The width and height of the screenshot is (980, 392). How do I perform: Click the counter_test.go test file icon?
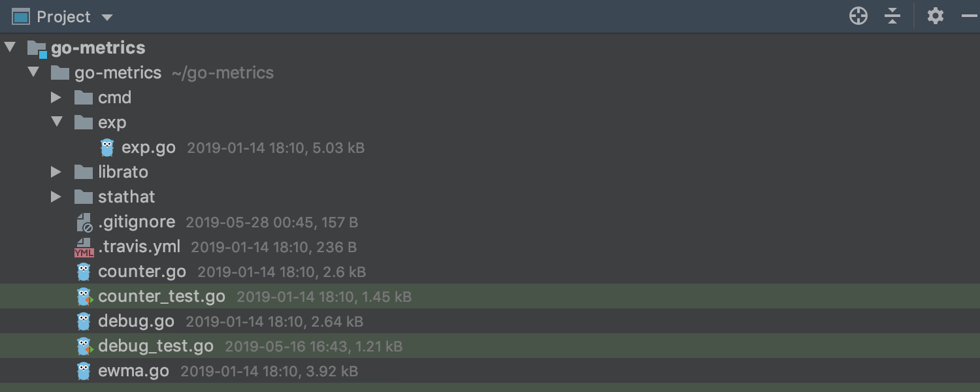[x=84, y=297]
